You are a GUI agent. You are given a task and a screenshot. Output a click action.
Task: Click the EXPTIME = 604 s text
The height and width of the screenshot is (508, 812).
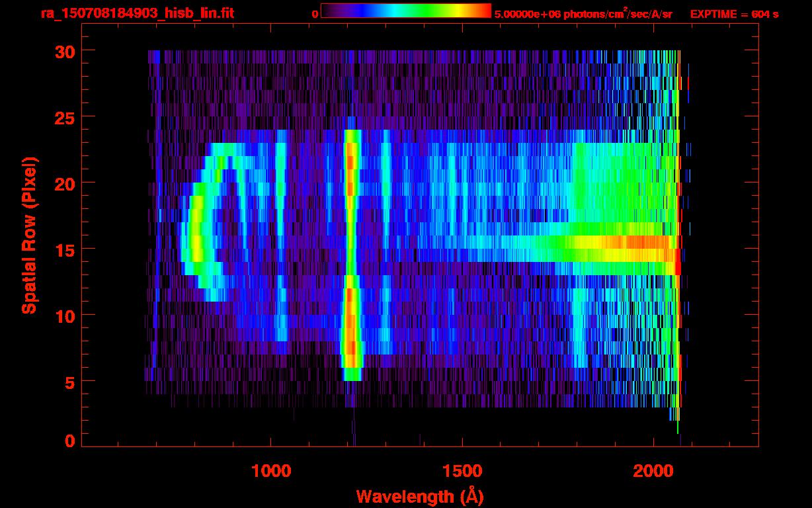pos(734,14)
